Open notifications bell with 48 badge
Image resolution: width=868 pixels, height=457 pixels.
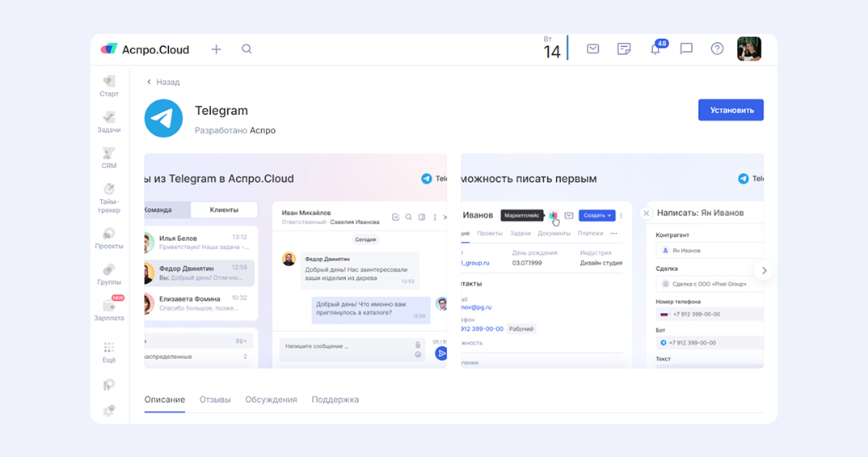pos(657,48)
